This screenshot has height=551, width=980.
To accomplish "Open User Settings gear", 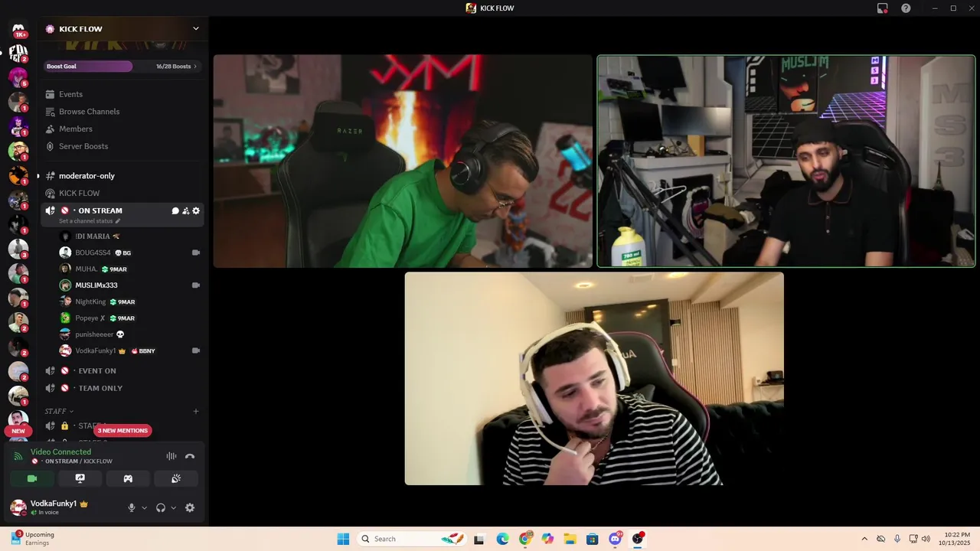I will point(190,507).
